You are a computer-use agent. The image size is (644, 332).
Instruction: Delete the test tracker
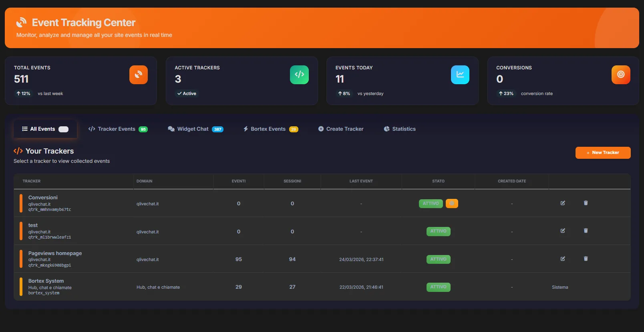click(x=586, y=231)
